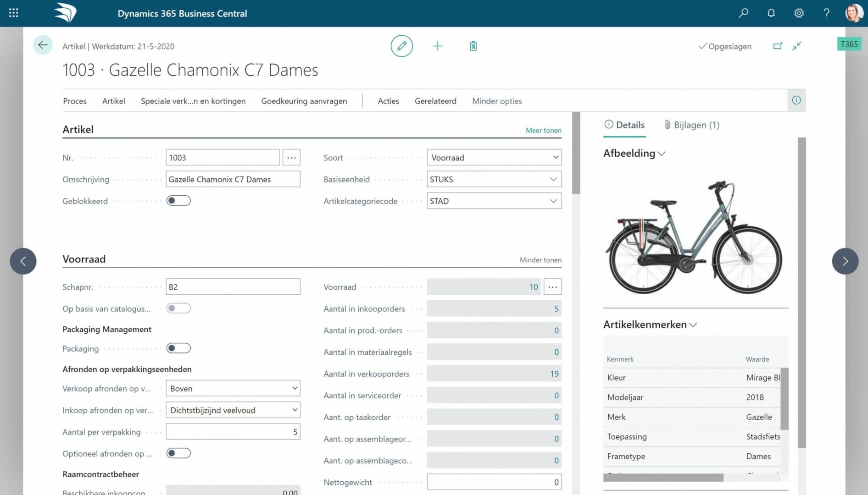Enable the Packaging switch
Image resolution: width=868 pixels, height=495 pixels.
coord(178,348)
